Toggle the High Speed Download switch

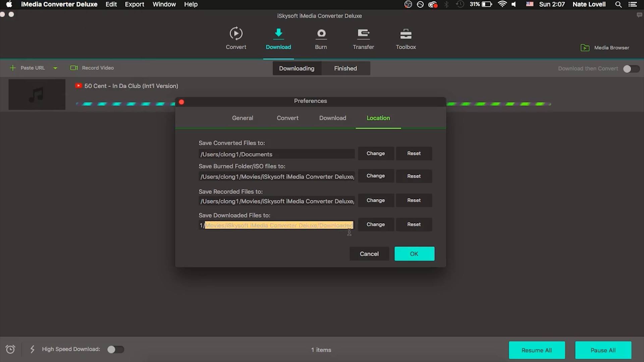[116, 349]
